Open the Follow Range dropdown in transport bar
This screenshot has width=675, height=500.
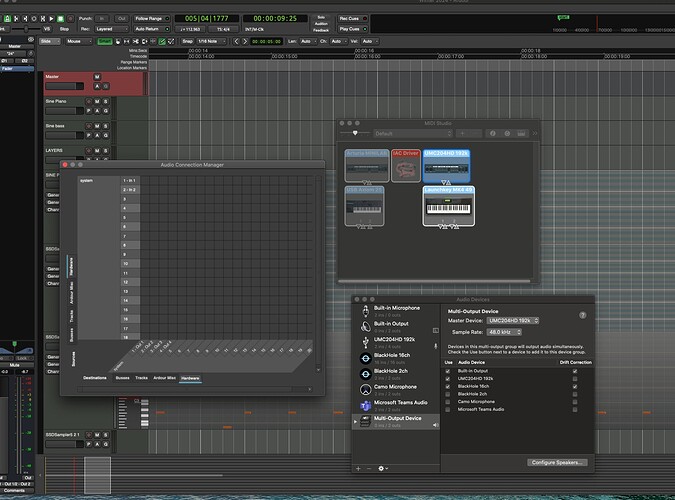pos(152,18)
